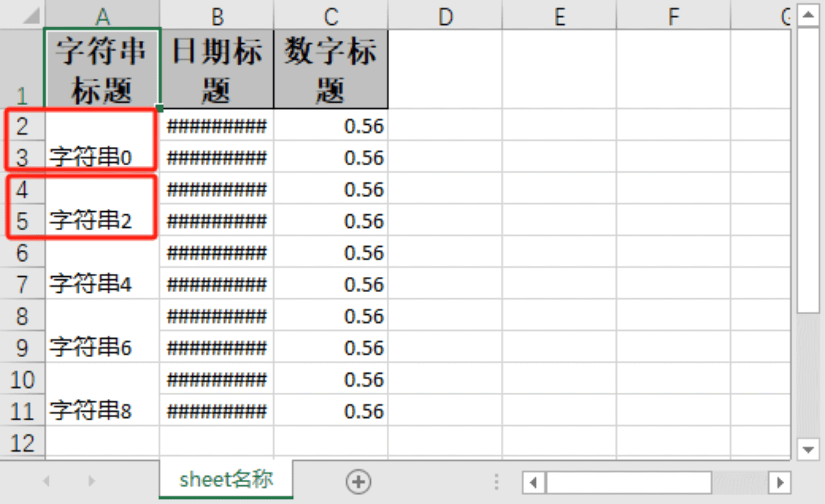Click the vertical scrollbar up arrow
Screen dimensions: 825x504
[x=808, y=15]
